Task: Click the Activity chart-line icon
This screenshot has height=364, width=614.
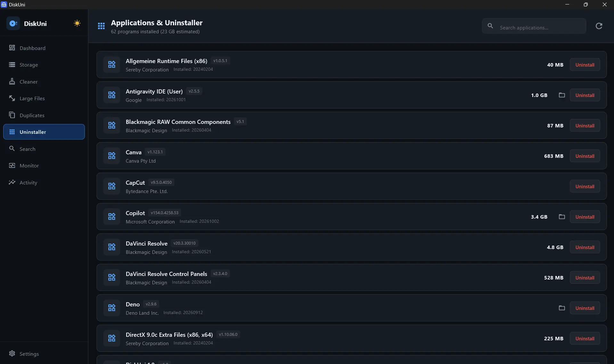Action: [x=12, y=182]
